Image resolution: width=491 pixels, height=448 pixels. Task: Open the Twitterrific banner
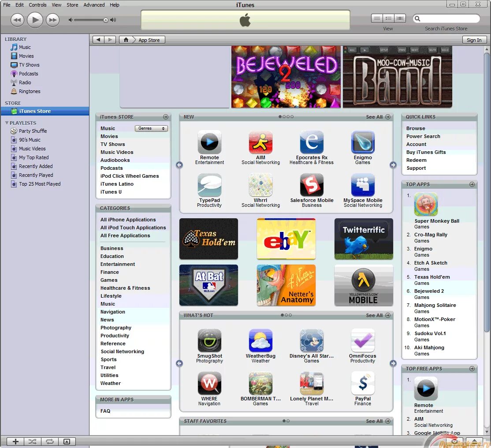(364, 239)
